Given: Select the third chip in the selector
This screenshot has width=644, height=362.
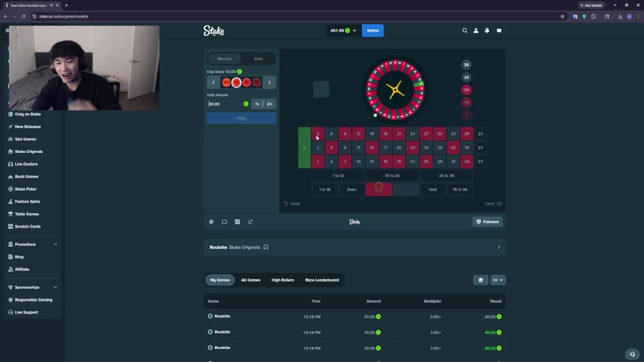Looking at the screenshot, I should [x=247, y=82].
